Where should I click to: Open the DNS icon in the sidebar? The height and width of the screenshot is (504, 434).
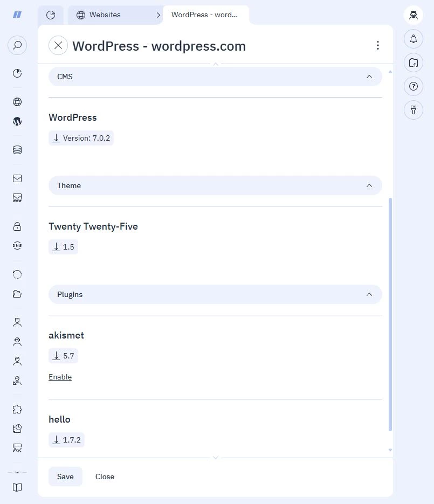pyautogui.click(x=17, y=246)
